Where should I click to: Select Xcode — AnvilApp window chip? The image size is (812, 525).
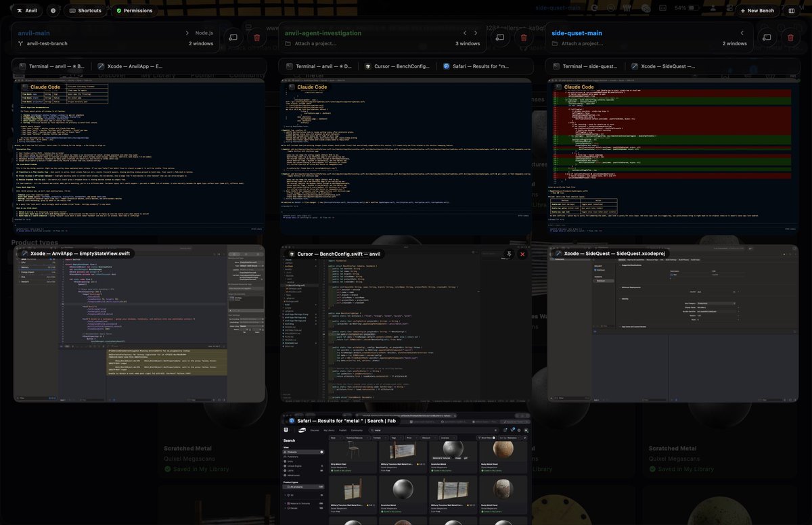pos(130,66)
